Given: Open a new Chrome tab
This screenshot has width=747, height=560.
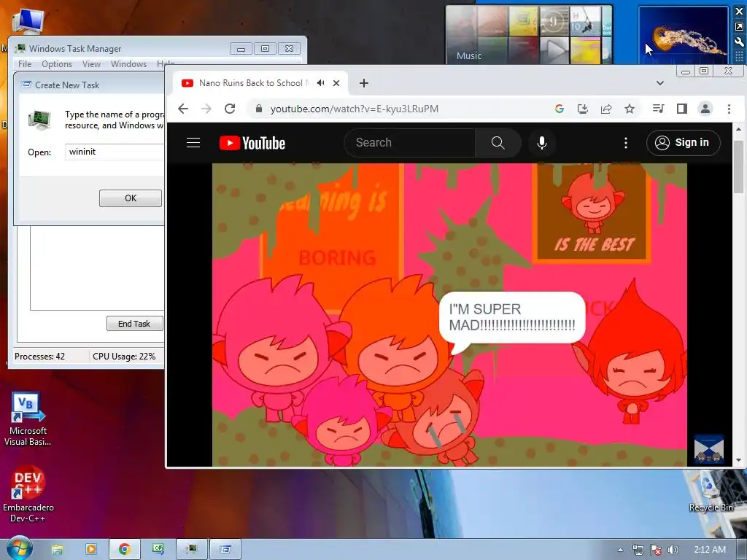Looking at the screenshot, I should tap(364, 83).
